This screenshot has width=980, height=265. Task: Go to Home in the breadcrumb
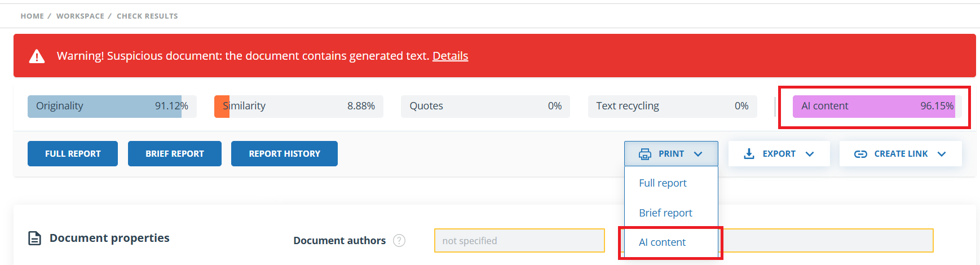pyautogui.click(x=32, y=16)
